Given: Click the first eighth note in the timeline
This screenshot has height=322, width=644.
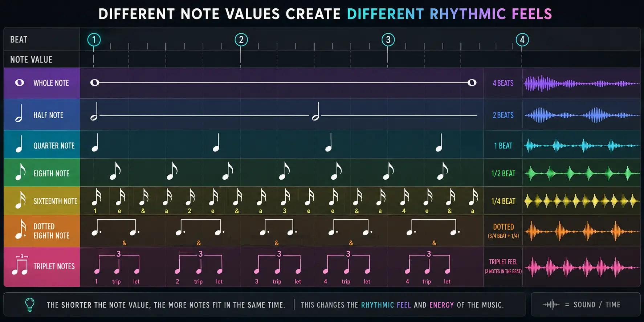Looking at the screenshot, I should coord(115,171).
